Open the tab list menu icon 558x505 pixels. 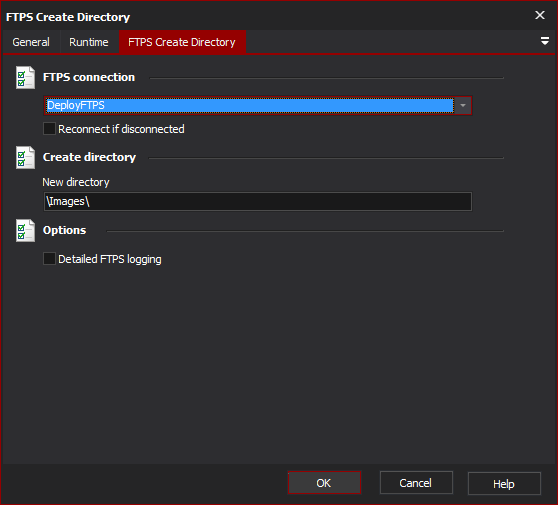(544, 41)
